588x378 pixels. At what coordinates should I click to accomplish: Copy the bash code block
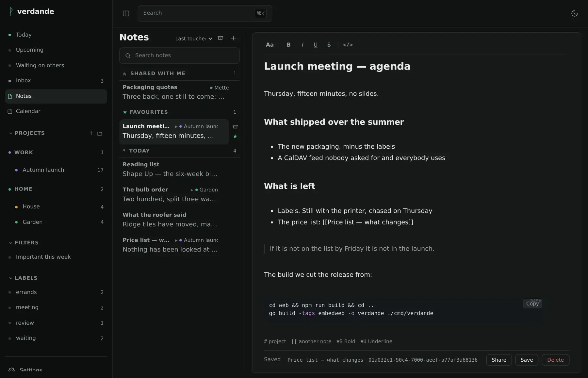[x=532, y=304]
